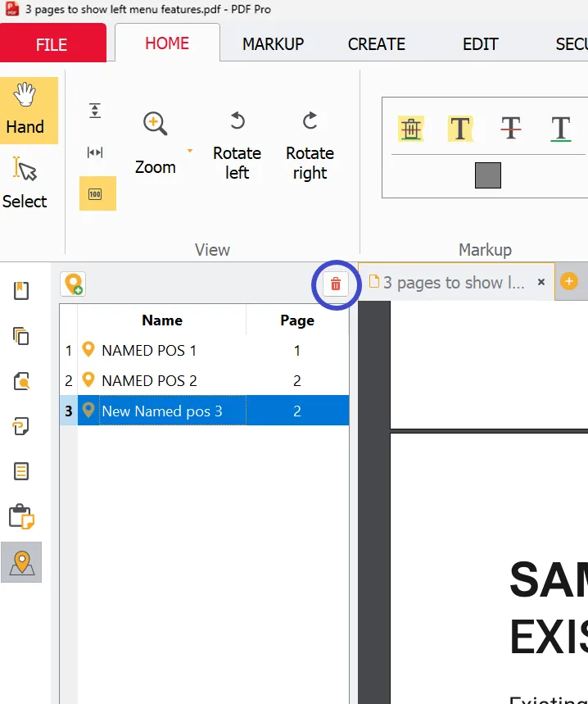Switch to the CREATE ribbon tab
Viewport: 588px width, 704px height.
click(377, 44)
